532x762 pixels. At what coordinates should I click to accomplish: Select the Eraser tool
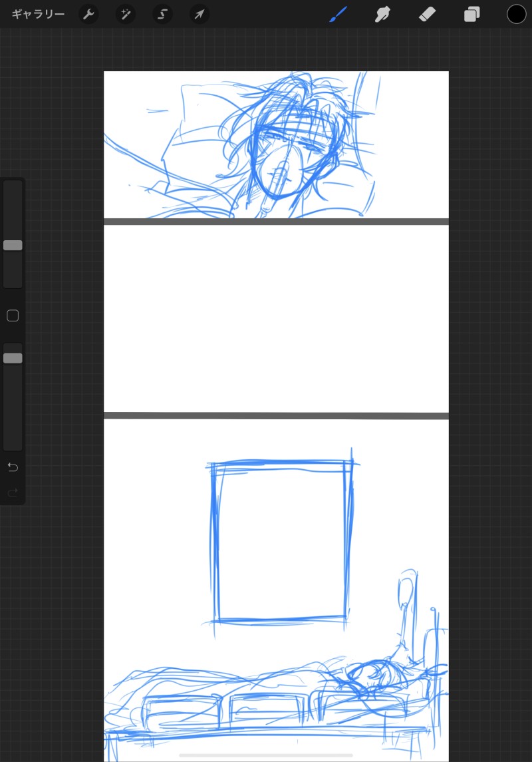(427, 14)
